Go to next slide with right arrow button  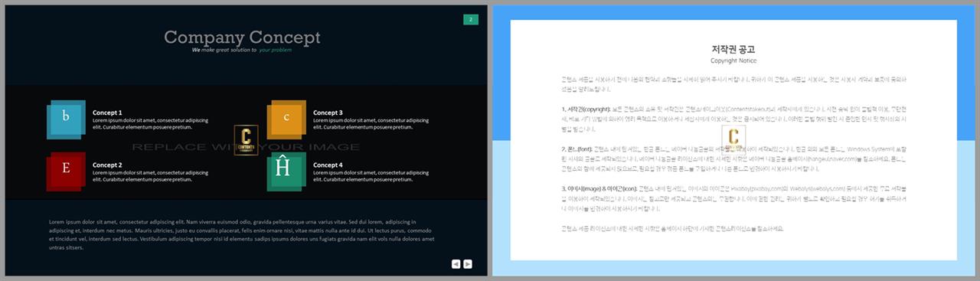pos(468,263)
